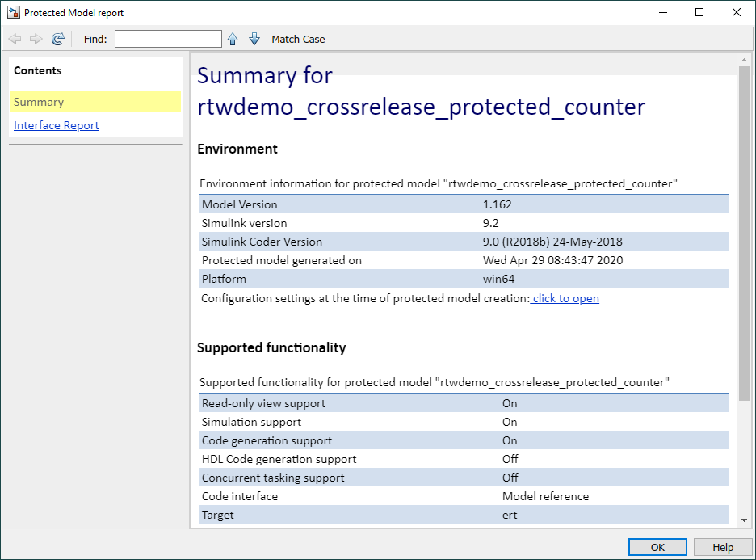Click the Forward navigation arrow icon

pos(36,39)
